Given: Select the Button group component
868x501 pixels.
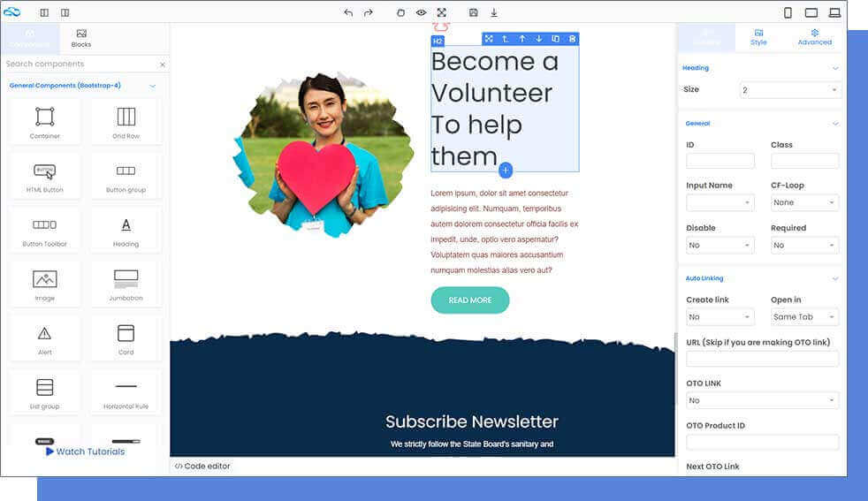Looking at the screenshot, I should (x=126, y=176).
